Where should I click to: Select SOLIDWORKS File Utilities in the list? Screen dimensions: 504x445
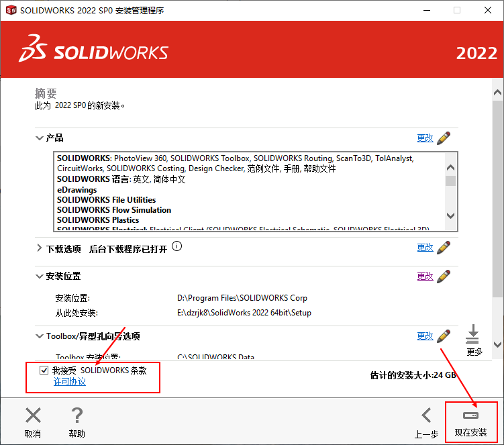click(x=107, y=199)
